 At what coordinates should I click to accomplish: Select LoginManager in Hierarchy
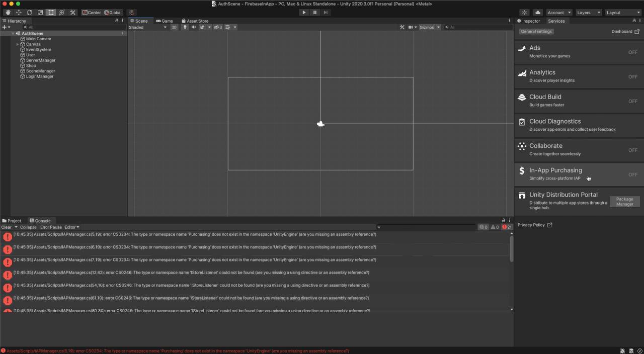(x=39, y=76)
